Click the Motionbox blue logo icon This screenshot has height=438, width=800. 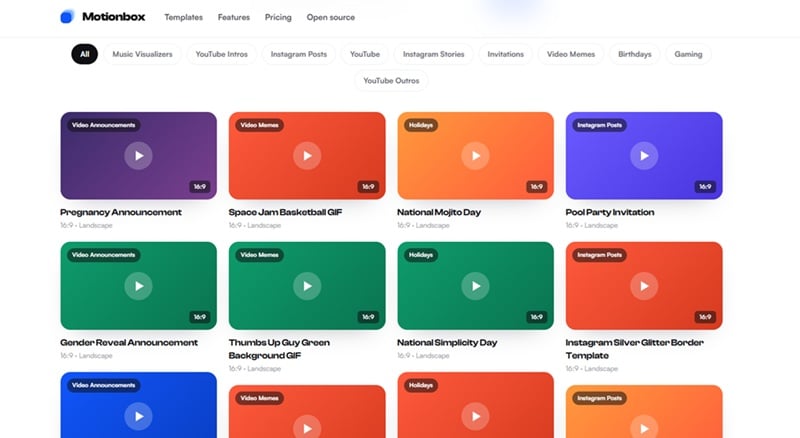[66, 17]
